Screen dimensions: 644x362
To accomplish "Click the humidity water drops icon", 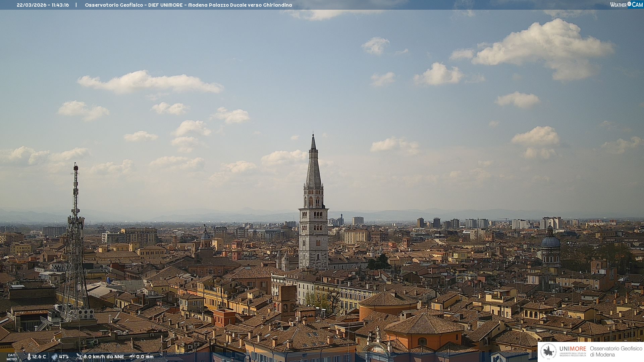I will (54, 357).
